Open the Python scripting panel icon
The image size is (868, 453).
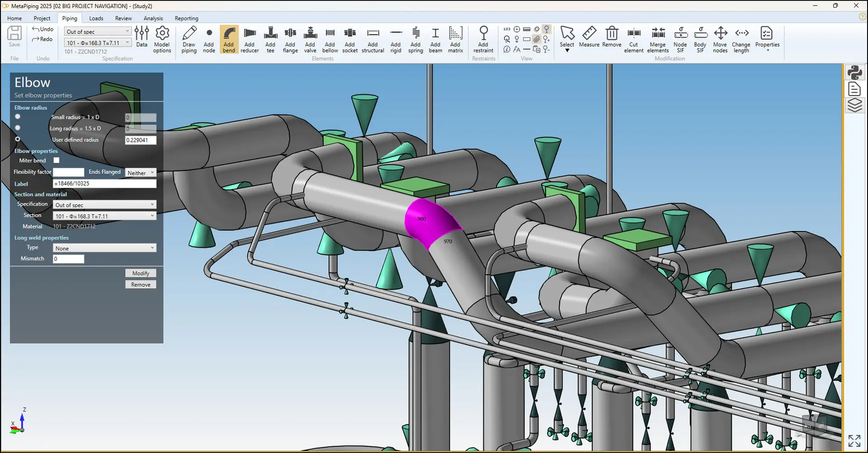coord(854,73)
